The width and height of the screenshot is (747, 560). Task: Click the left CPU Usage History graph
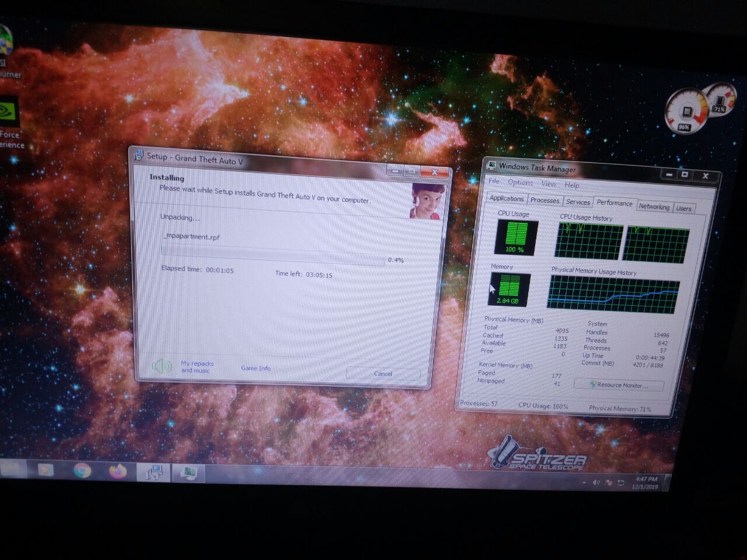[x=589, y=241]
